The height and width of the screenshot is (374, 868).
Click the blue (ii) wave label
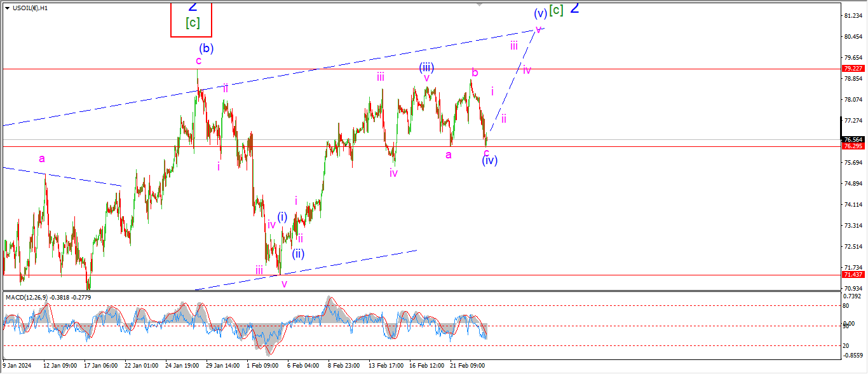[298, 254]
